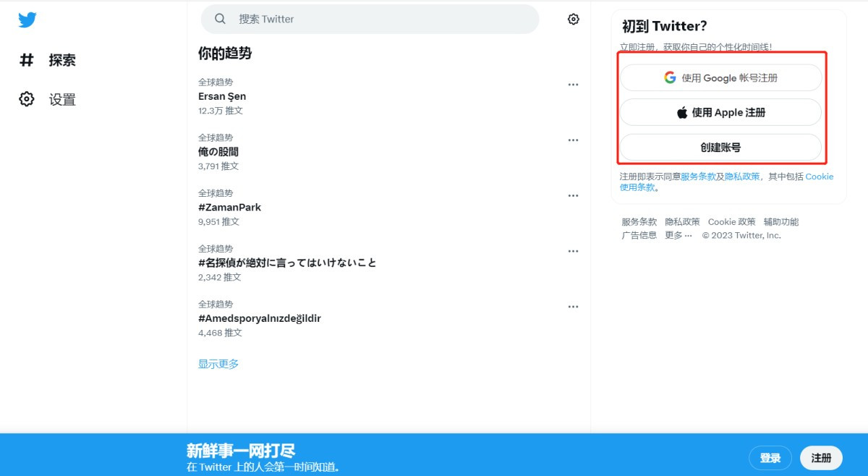The width and height of the screenshot is (868, 476).
Task: Click the Twitter bird logo
Action: click(x=27, y=20)
